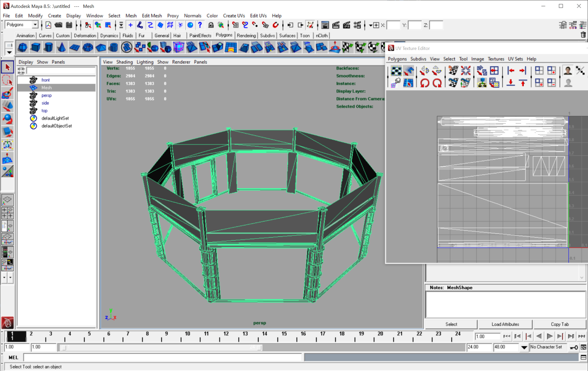The height and width of the screenshot is (371, 588).
Task: Click the MEL command line input field
Action: [x=163, y=358]
